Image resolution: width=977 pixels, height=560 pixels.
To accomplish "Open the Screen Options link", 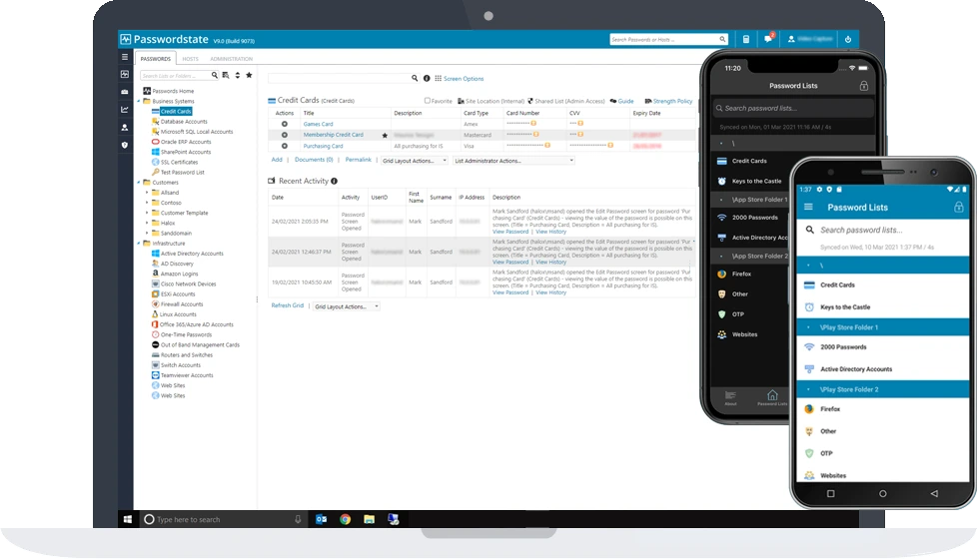I will coord(464,79).
